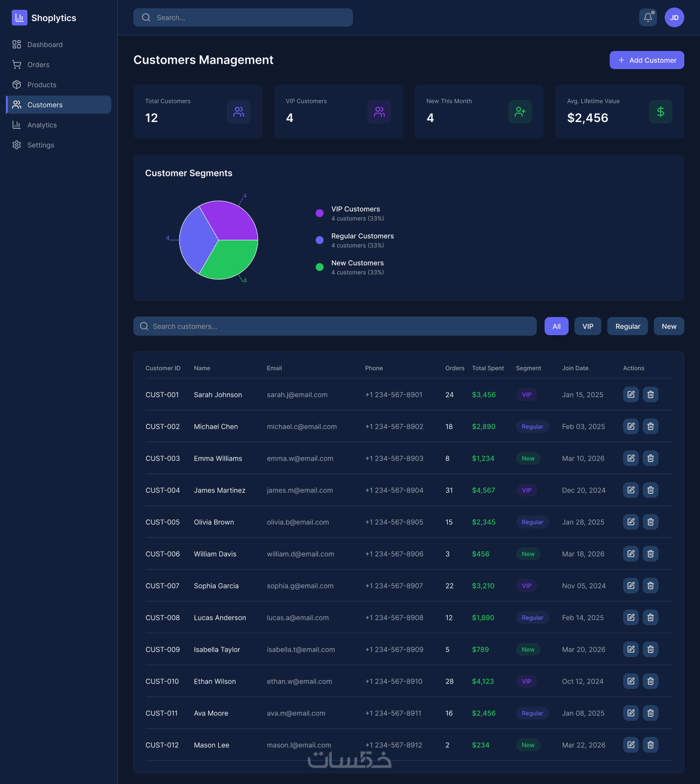The width and height of the screenshot is (700, 784).
Task: Delete customer Ethan Wilson
Action: (650, 681)
